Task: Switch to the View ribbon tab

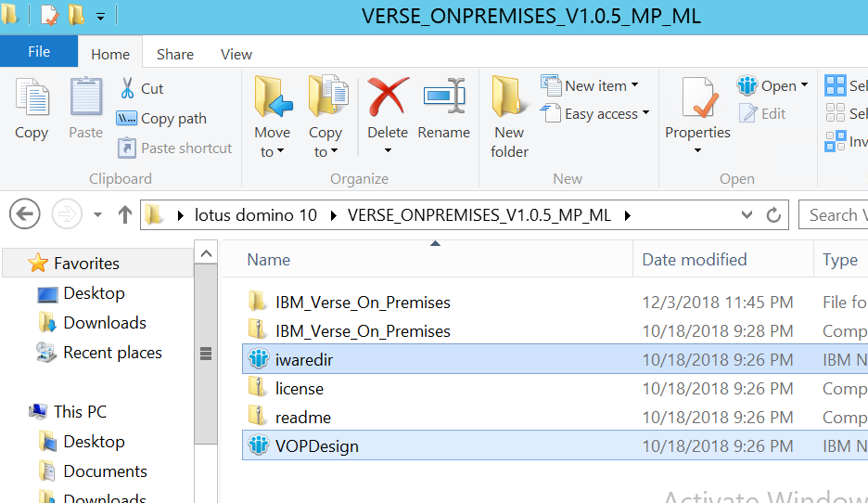Action: click(x=236, y=54)
